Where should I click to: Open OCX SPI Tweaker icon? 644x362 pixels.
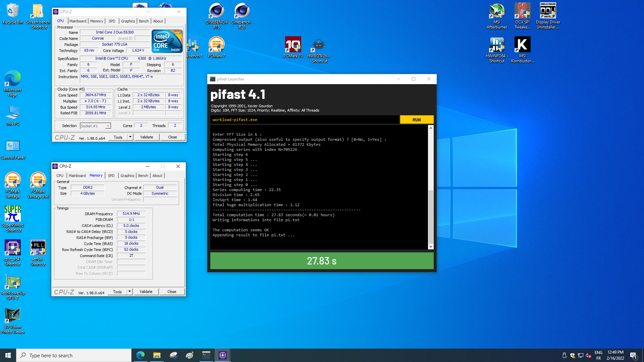coord(522,16)
